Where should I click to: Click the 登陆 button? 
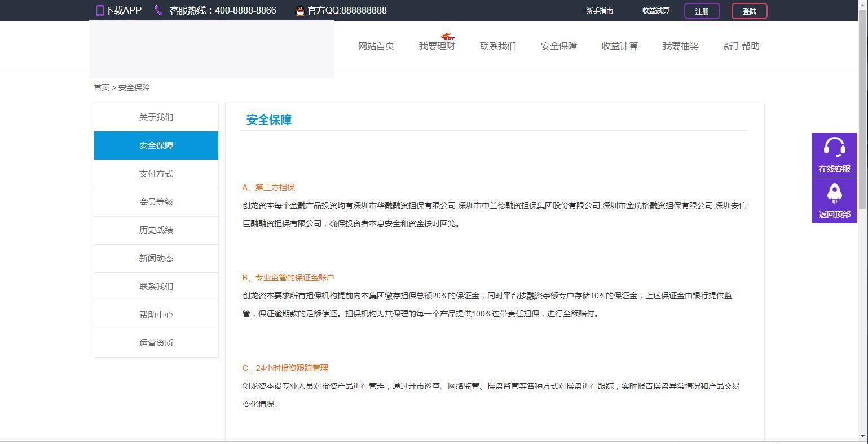[749, 11]
